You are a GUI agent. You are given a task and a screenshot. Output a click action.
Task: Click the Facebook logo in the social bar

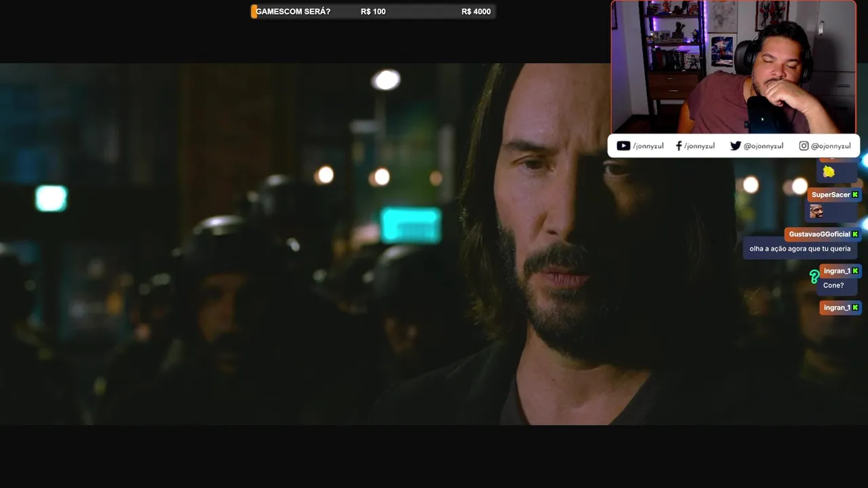point(679,146)
